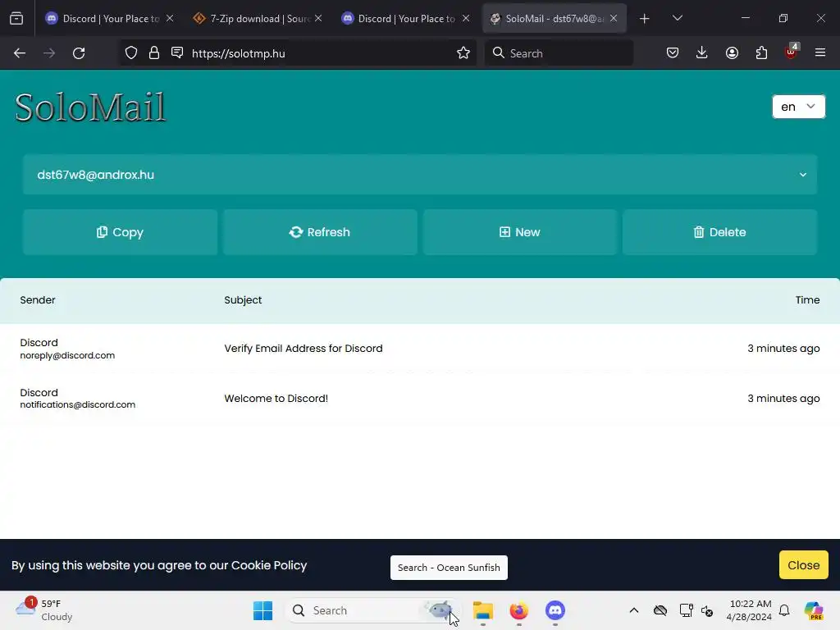The width and height of the screenshot is (840, 630).
Task: Click the site security padlock icon
Action: pyautogui.click(x=154, y=53)
